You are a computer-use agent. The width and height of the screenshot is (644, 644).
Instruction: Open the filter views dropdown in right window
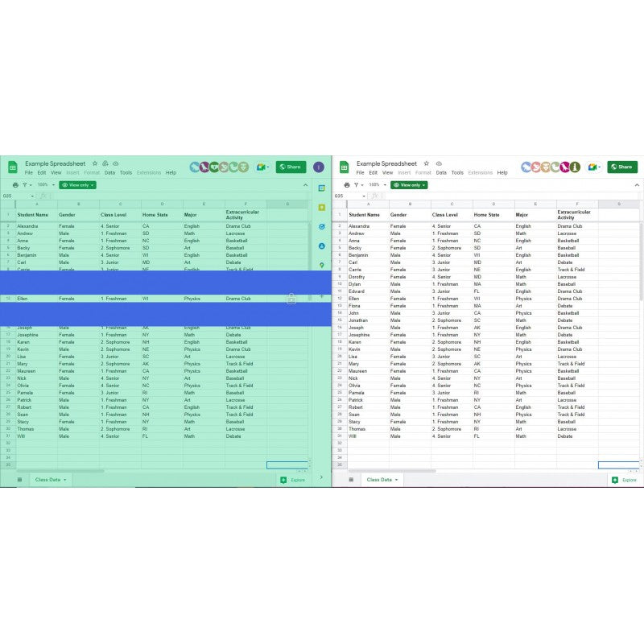point(359,185)
